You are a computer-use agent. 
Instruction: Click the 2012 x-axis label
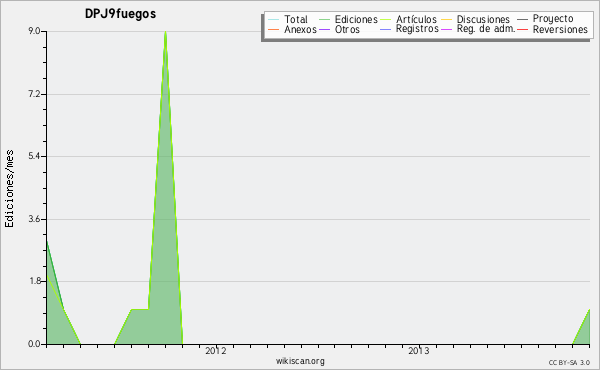[x=216, y=351]
